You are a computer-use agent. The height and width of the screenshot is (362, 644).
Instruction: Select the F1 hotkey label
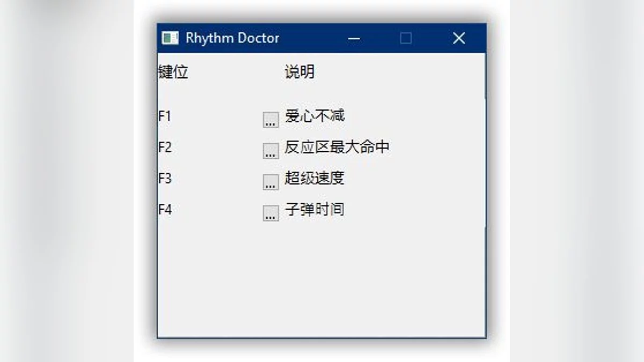tap(165, 116)
